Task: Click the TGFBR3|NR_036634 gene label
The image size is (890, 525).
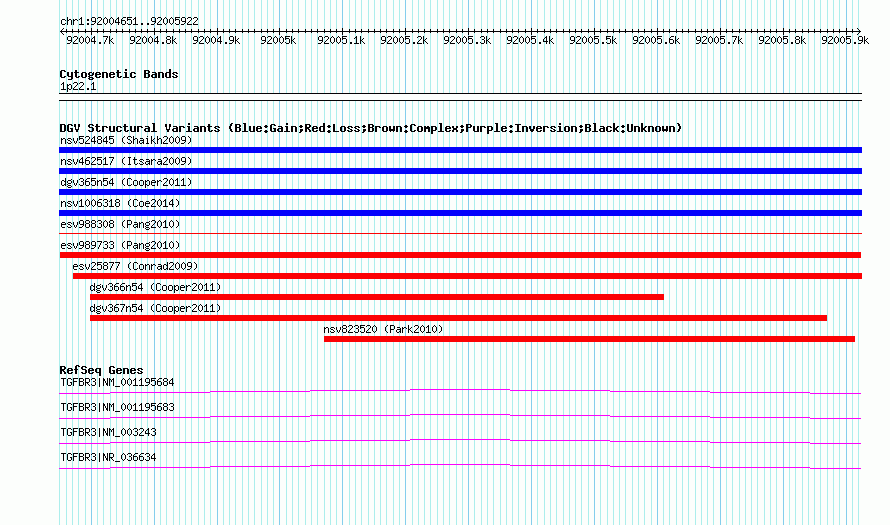Action: point(108,457)
